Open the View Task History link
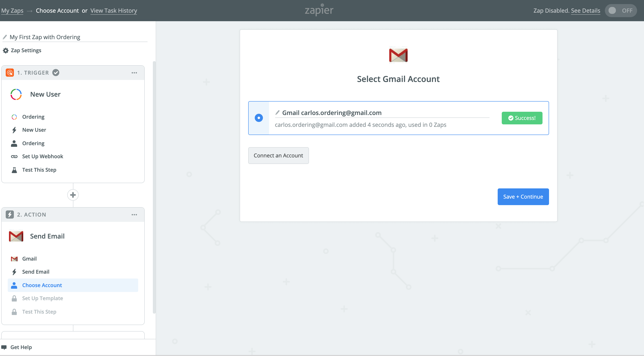The width and height of the screenshot is (644, 356). pos(114,11)
